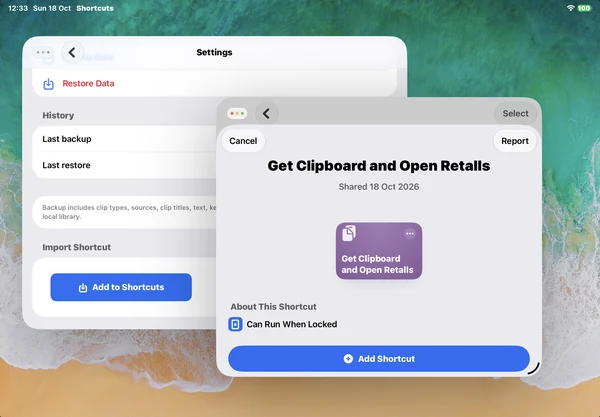Go back in the Settings window
The height and width of the screenshot is (417, 600).
tap(72, 52)
